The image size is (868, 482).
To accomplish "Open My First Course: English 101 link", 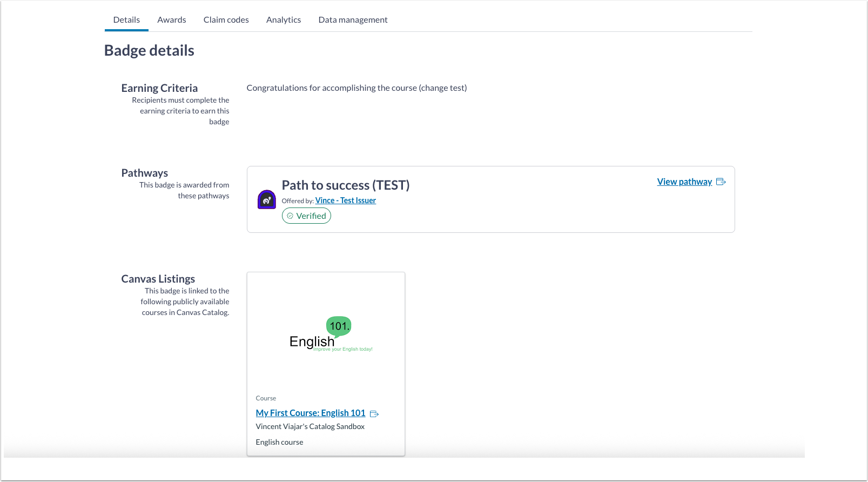I will coord(311,413).
